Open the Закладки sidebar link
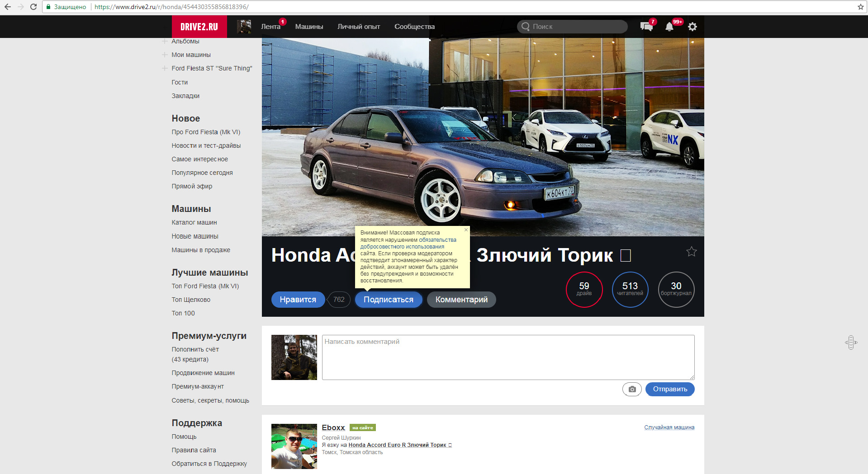 [x=185, y=96]
